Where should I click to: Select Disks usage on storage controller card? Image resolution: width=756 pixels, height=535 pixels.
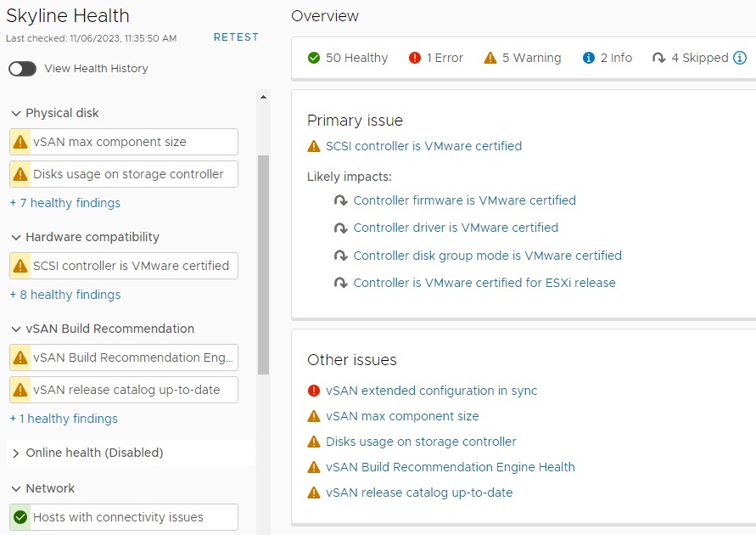[x=123, y=174]
